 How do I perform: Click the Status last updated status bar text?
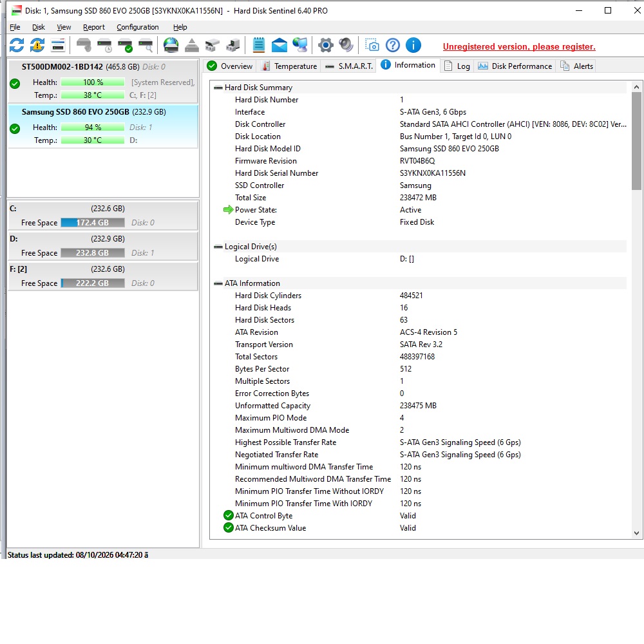click(x=78, y=555)
